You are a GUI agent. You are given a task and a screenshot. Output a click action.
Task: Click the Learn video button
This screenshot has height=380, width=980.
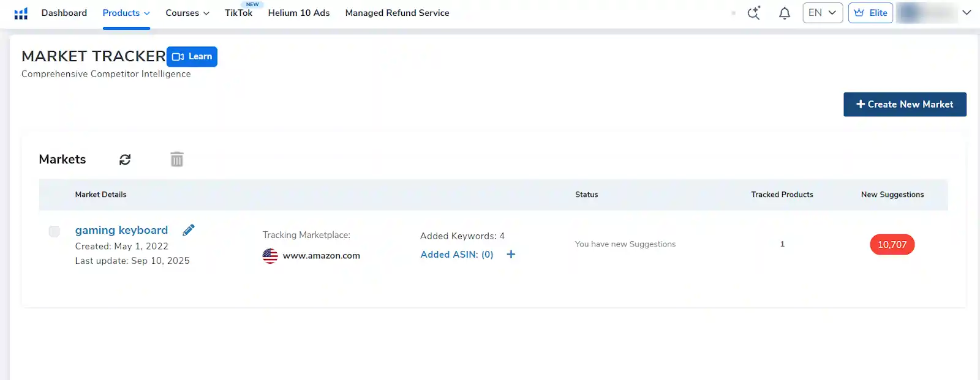click(192, 57)
